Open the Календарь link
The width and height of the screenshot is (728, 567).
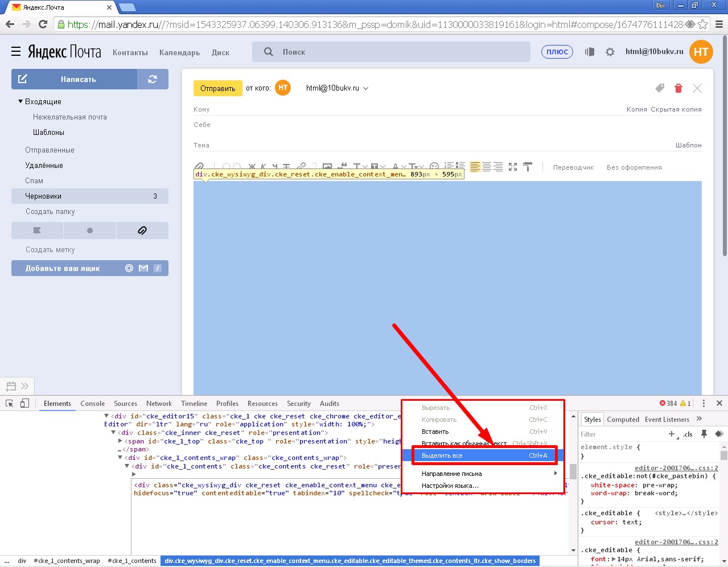(180, 52)
